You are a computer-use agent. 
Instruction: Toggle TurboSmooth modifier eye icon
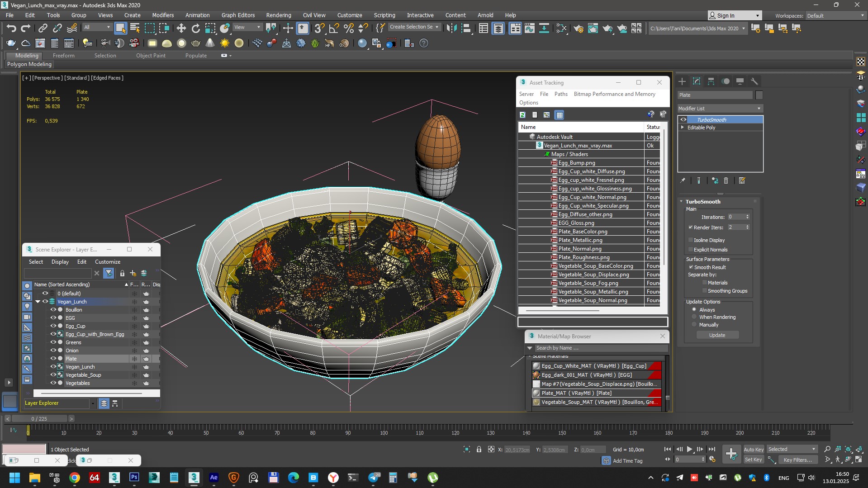click(x=683, y=120)
